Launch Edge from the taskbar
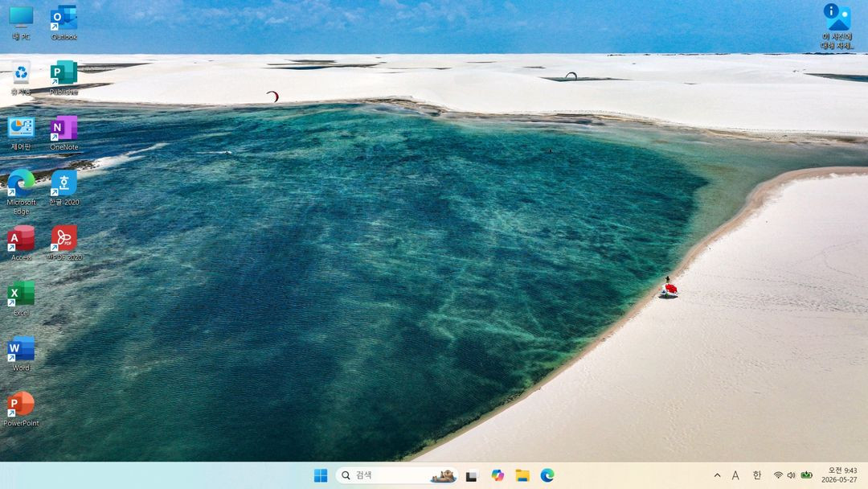This screenshot has height=489, width=868. 547,475
